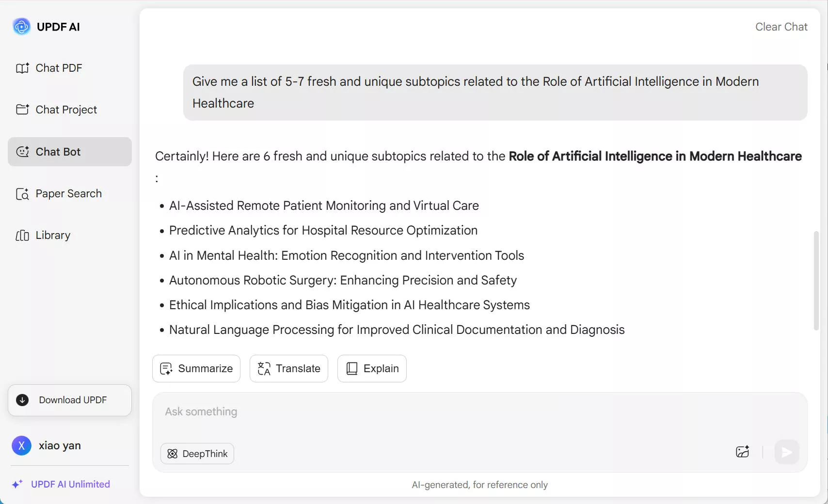
Task: Enable DeepThink mode
Action: click(197, 454)
